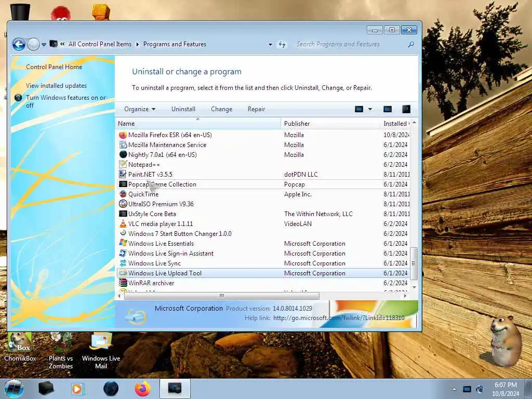
Task: Select The Within Network, LLC cell
Action: click(x=318, y=214)
